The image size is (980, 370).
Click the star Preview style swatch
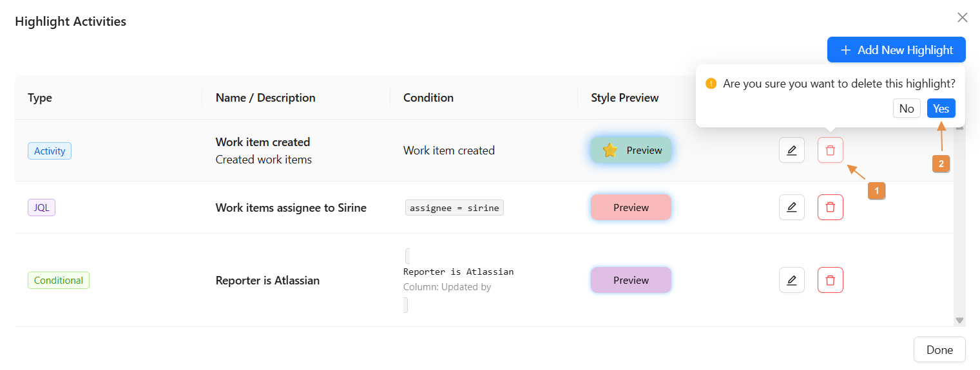pyautogui.click(x=631, y=151)
